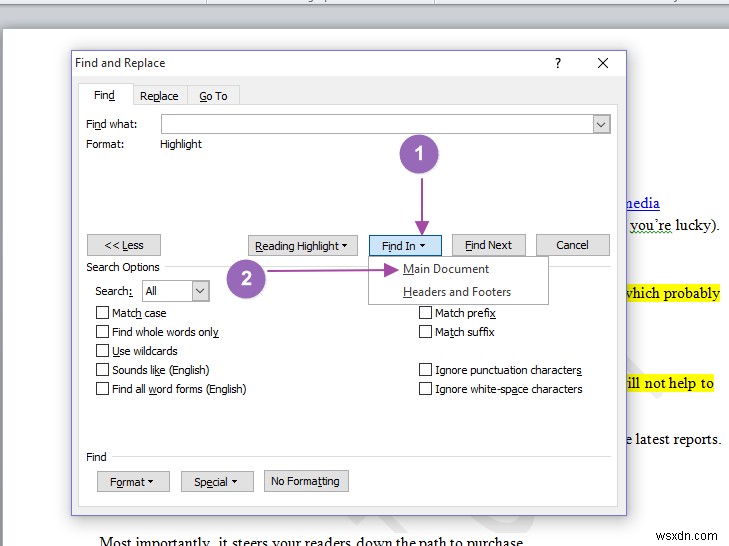Screen dimensions: 729x546
Task: Open the Search direction All combo box
Action: pyautogui.click(x=176, y=291)
